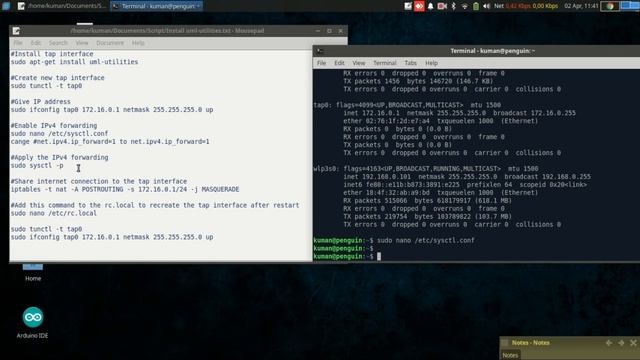
Task: Open the applications menu icon in the panel
Action: click(x=6, y=6)
